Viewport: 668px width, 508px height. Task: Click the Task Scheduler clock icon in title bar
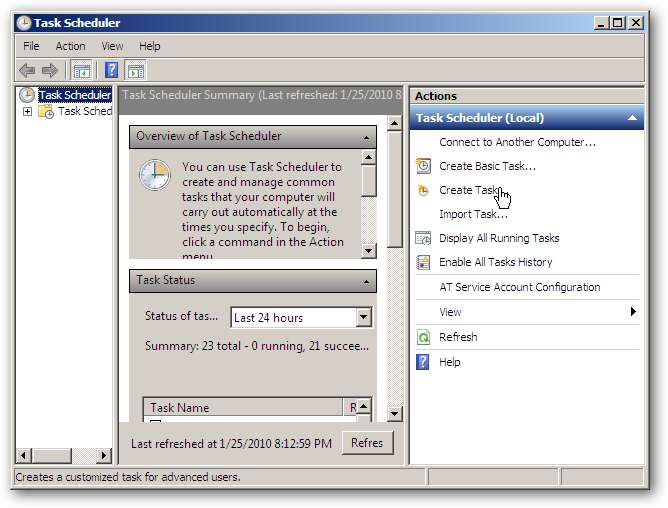(24, 23)
